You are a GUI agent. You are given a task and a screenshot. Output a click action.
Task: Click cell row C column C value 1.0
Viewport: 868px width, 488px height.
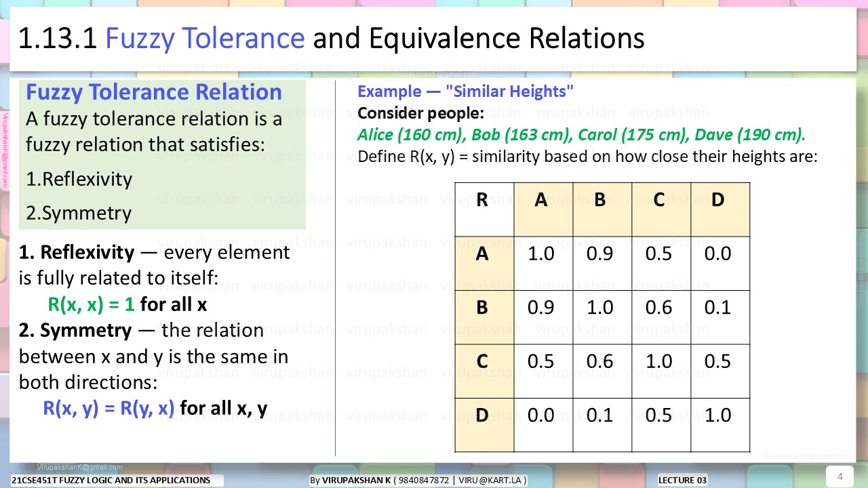coord(661,371)
